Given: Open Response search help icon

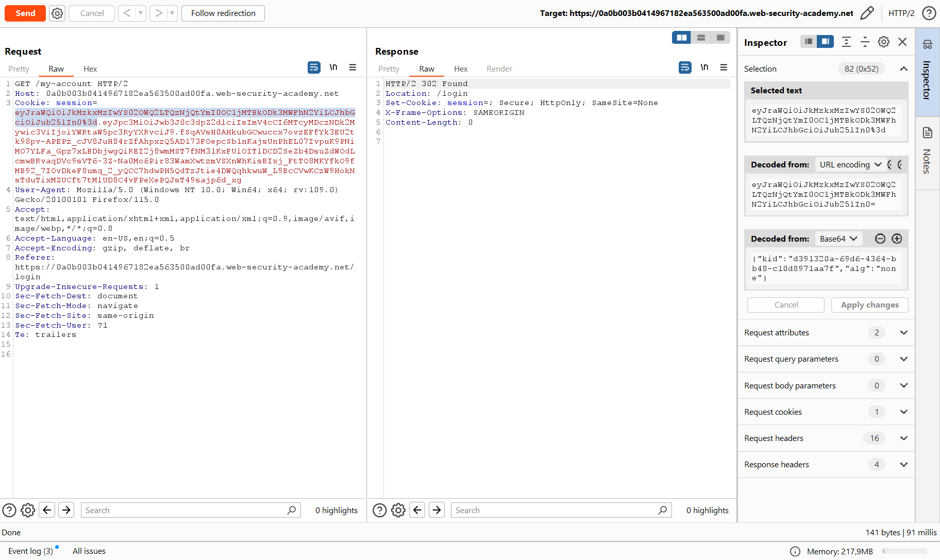Looking at the screenshot, I should pyautogui.click(x=380, y=511).
